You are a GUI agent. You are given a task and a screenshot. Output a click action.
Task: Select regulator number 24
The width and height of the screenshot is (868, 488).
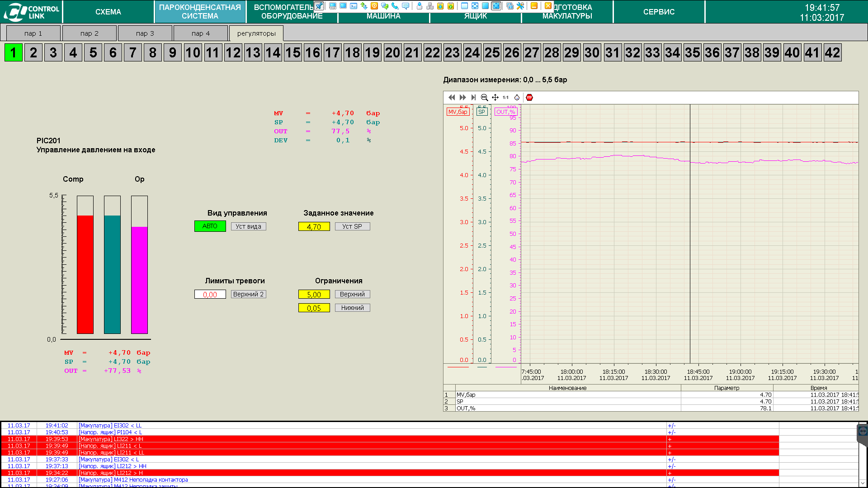472,52
